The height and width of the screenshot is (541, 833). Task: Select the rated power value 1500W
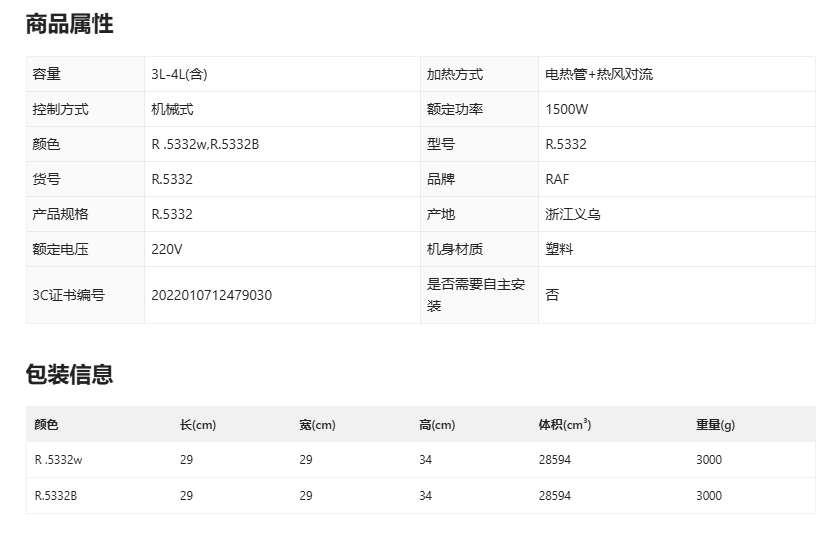point(567,109)
